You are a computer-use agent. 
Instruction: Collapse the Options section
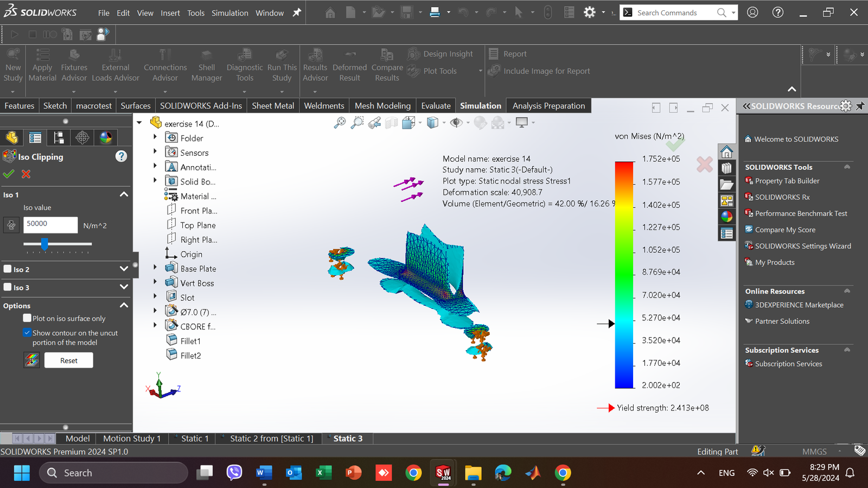(x=124, y=305)
